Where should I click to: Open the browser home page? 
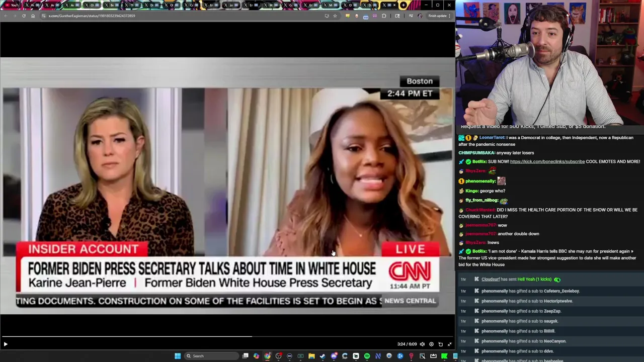pos(33,16)
